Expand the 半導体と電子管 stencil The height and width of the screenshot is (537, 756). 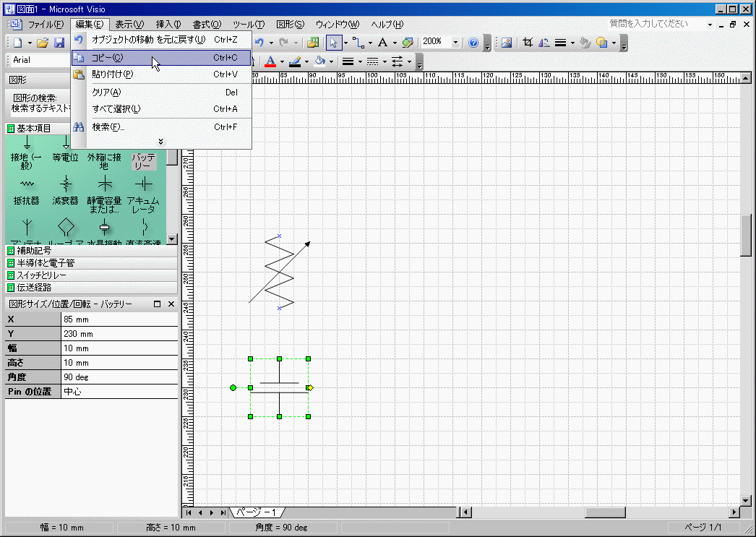45,263
